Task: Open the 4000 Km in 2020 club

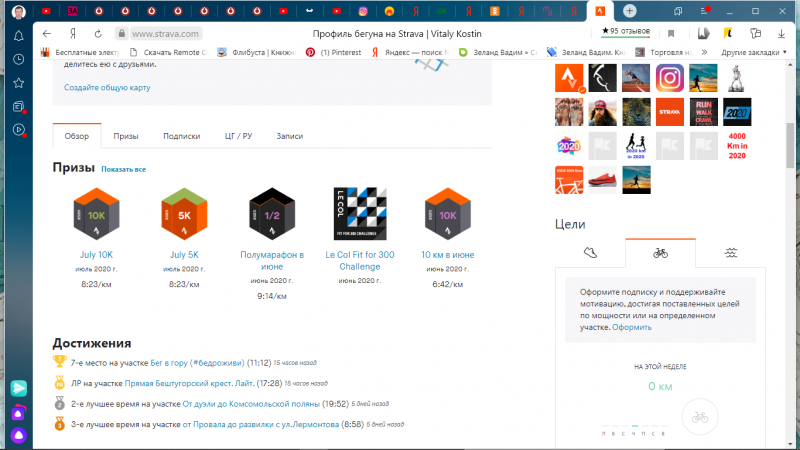Action: (x=737, y=146)
